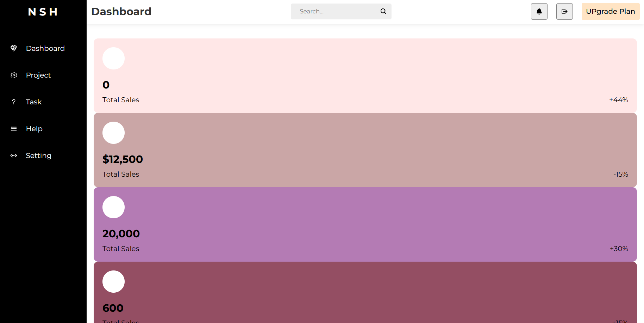Screen dimensions: 644x323
Task: Click the arrows icon beside Setting
Action: pyautogui.click(x=14, y=156)
